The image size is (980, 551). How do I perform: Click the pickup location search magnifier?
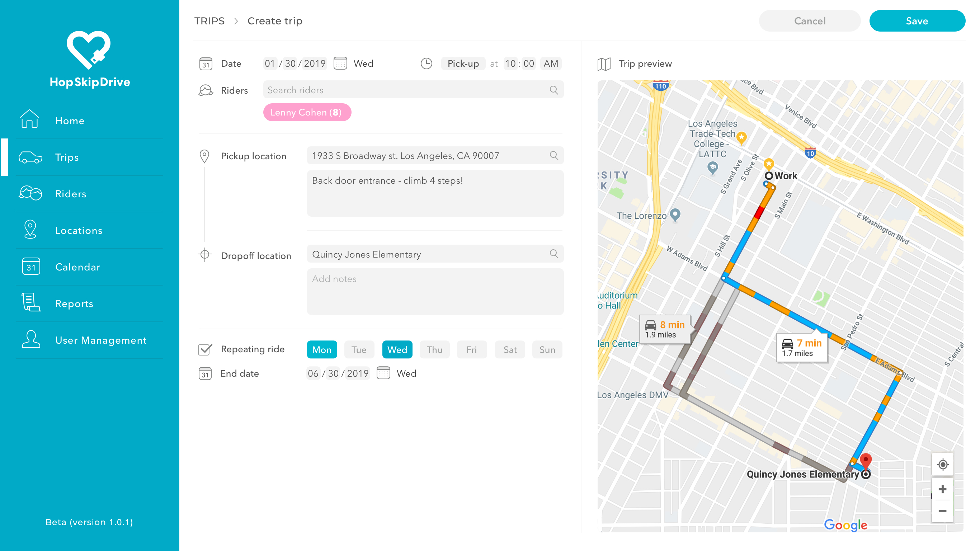pos(553,156)
